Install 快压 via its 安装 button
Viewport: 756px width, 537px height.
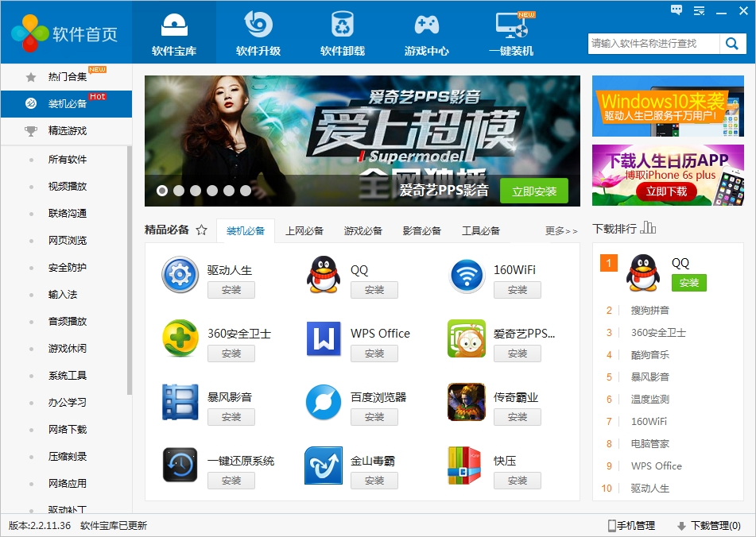[518, 481]
